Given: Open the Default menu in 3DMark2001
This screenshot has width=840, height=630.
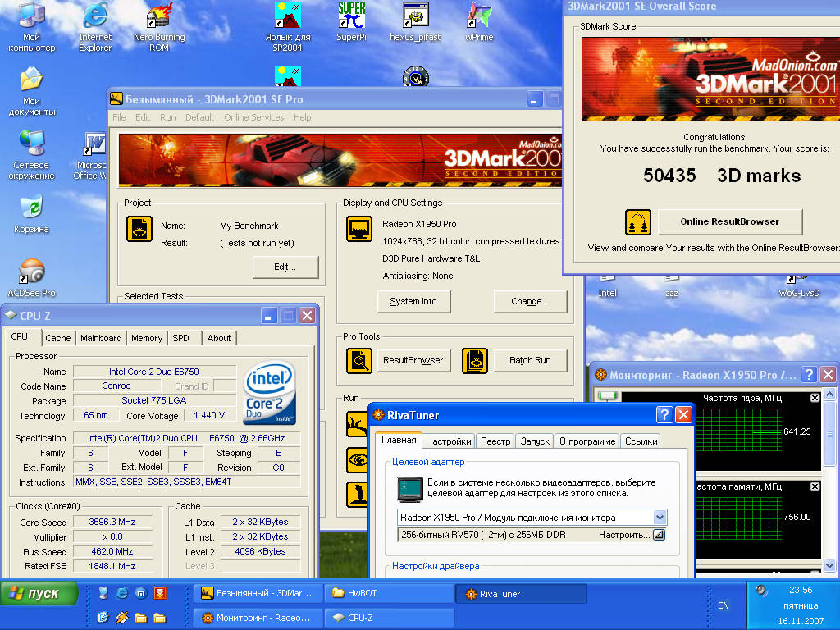Looking at the screenshot, I should [199, 117].
